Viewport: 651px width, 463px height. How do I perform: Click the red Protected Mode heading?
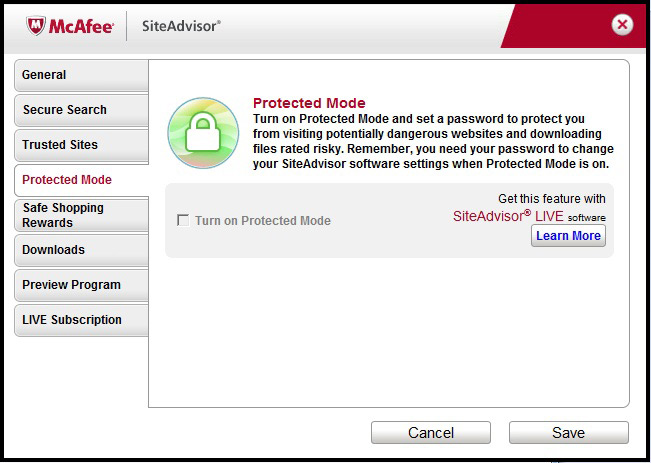click(309, 103)
